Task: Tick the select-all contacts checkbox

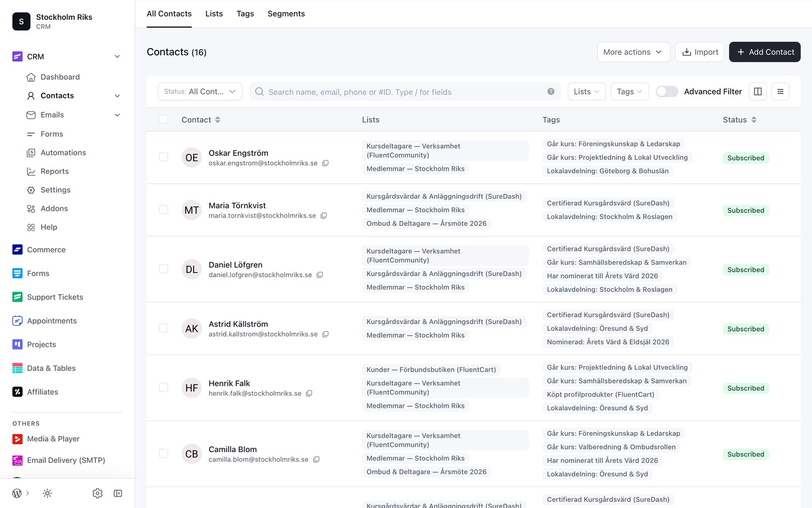Action: [163, 119]
